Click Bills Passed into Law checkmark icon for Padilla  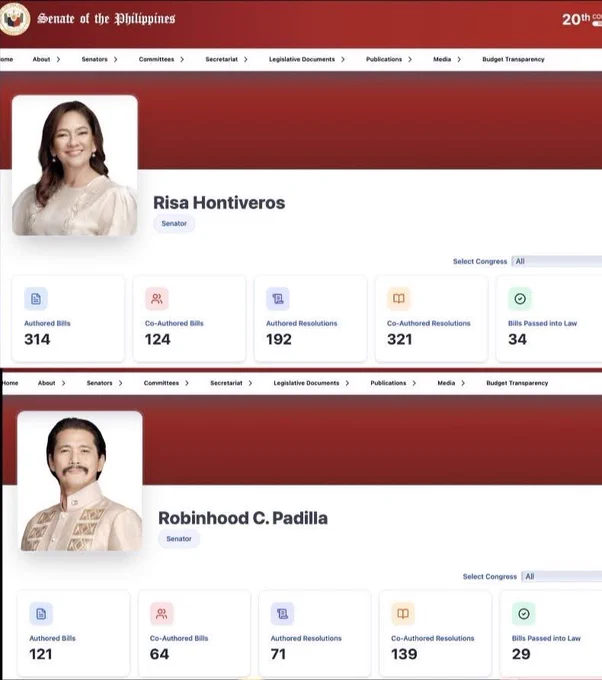tap(523, 614)
